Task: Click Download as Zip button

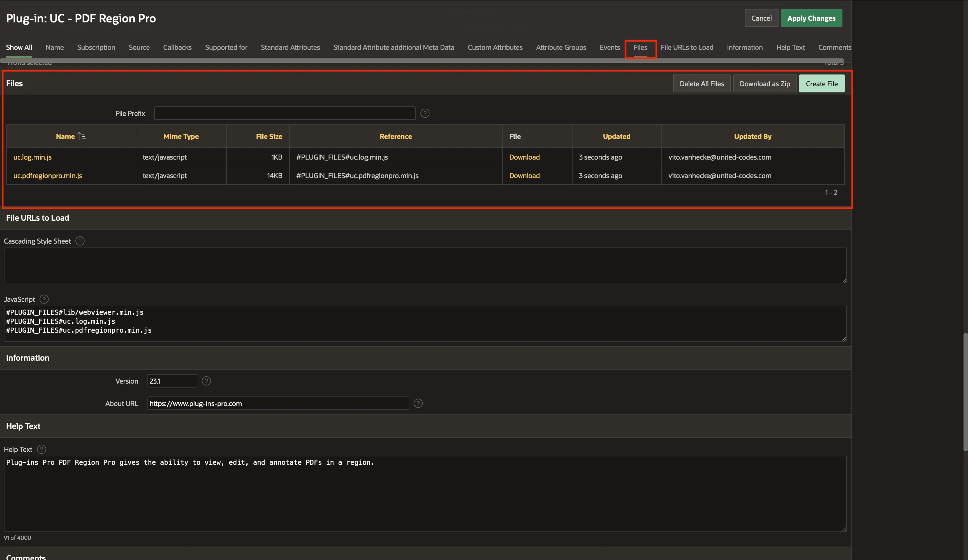Action: (765, 84)
